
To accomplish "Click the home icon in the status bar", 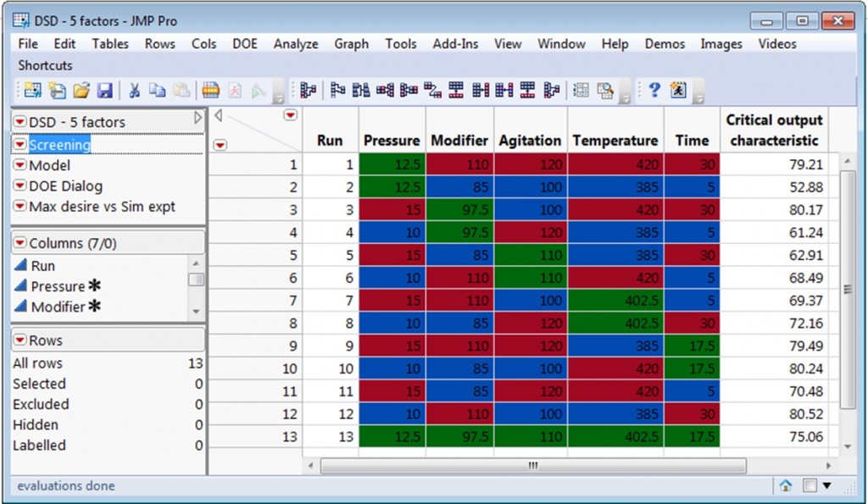I will [x=786, y=485].
